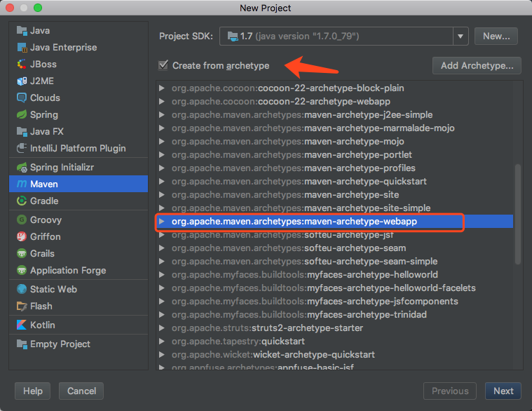Open the Project SDK dropdown

pyautogui.click(x=460, y=36)
